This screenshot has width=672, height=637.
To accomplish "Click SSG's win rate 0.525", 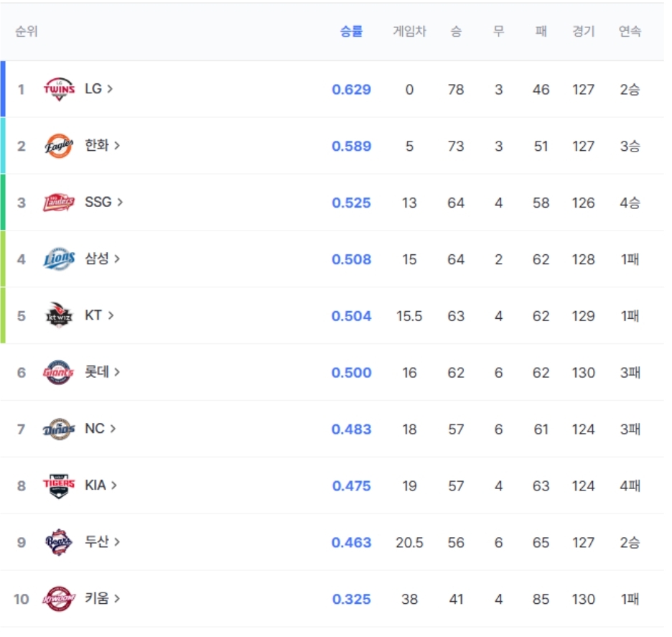I will click(x=351, y=203).
